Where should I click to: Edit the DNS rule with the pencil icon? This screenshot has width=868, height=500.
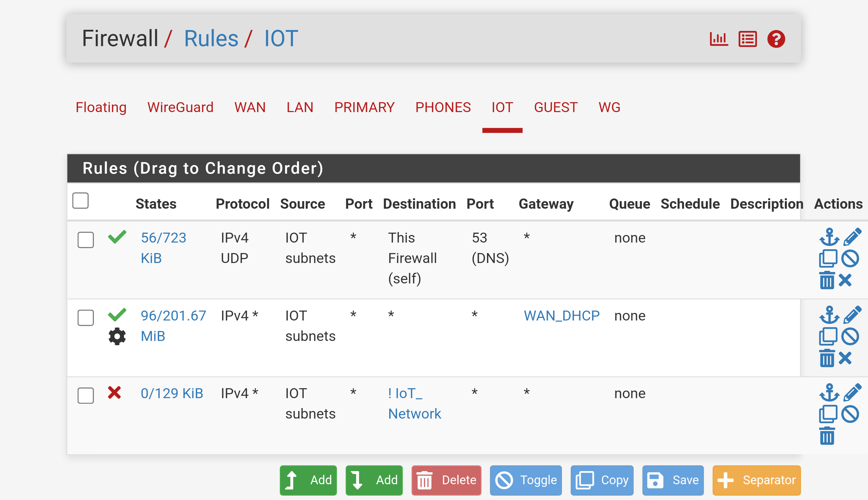point(852,237)
